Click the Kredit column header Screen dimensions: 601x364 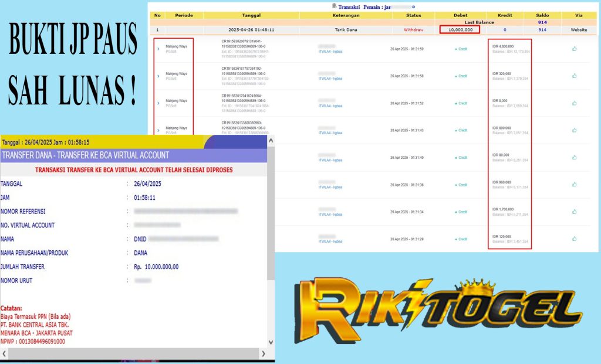coord(505,15)
